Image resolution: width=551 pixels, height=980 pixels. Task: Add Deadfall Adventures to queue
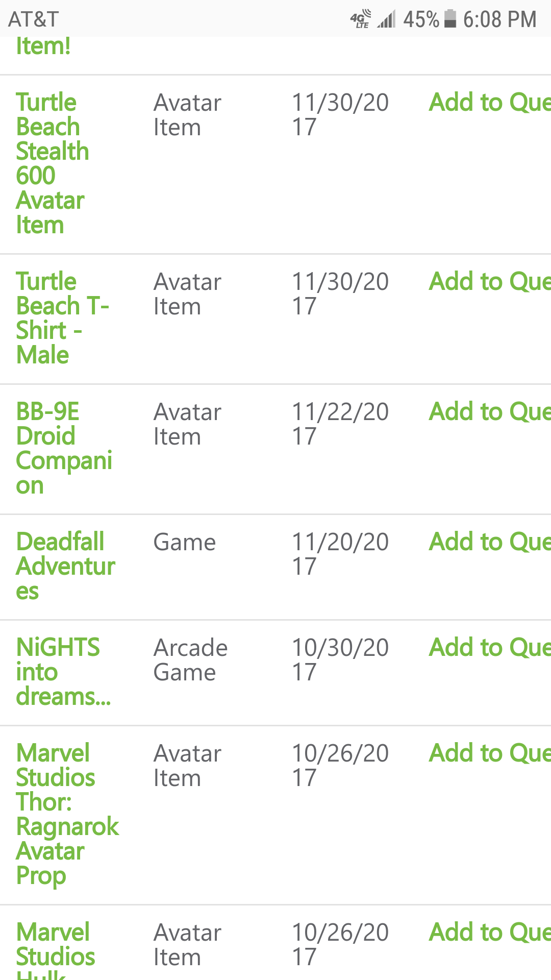[x=489, y=542]
